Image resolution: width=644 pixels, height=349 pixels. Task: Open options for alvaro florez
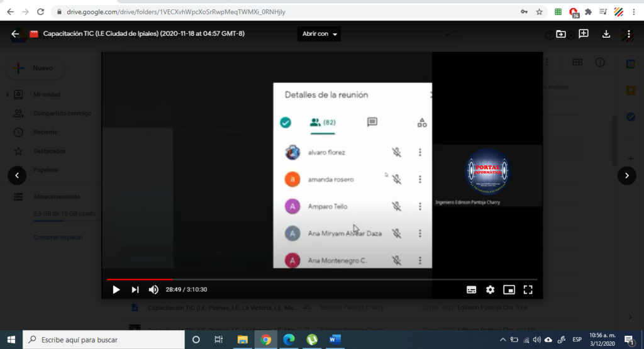click(x=419, y=152)
